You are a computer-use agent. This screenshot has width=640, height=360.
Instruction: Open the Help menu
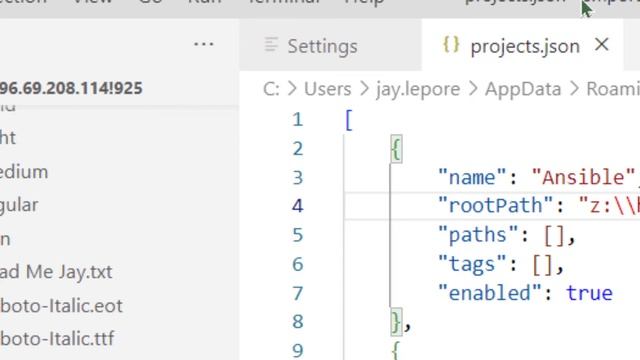[x=364, y=2]
